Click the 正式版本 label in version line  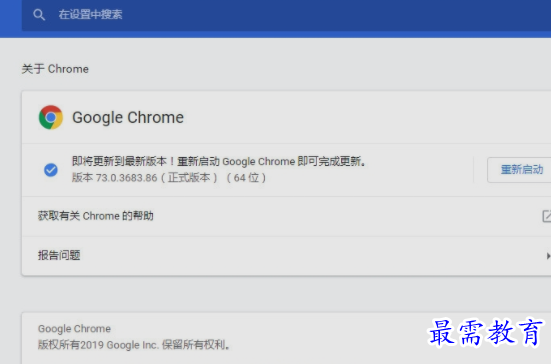189,178
